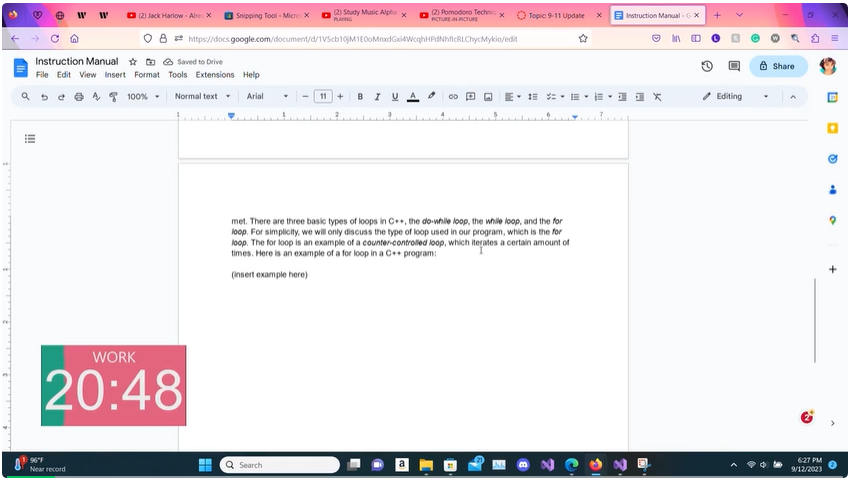Click the font size input field

pos(323,97)
